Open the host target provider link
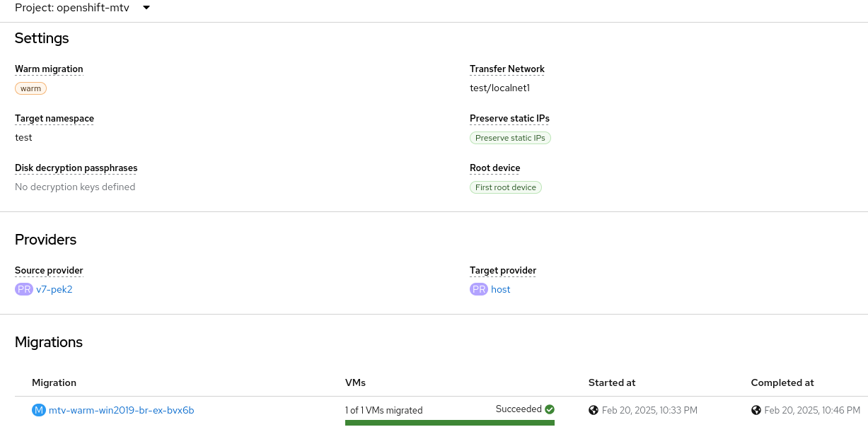Screen dimensions: 868x427 pyautogui.click(x=501, y=289)
